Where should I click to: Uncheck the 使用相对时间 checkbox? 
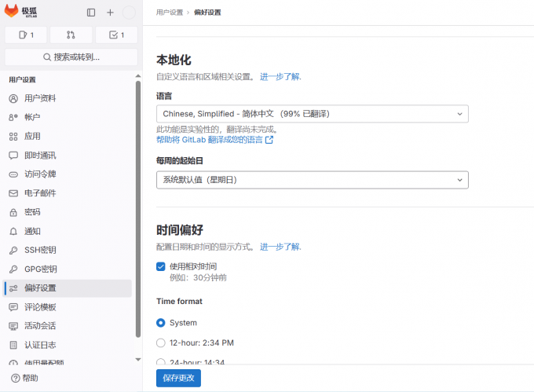pyautogui.click(x=161, y=266)
